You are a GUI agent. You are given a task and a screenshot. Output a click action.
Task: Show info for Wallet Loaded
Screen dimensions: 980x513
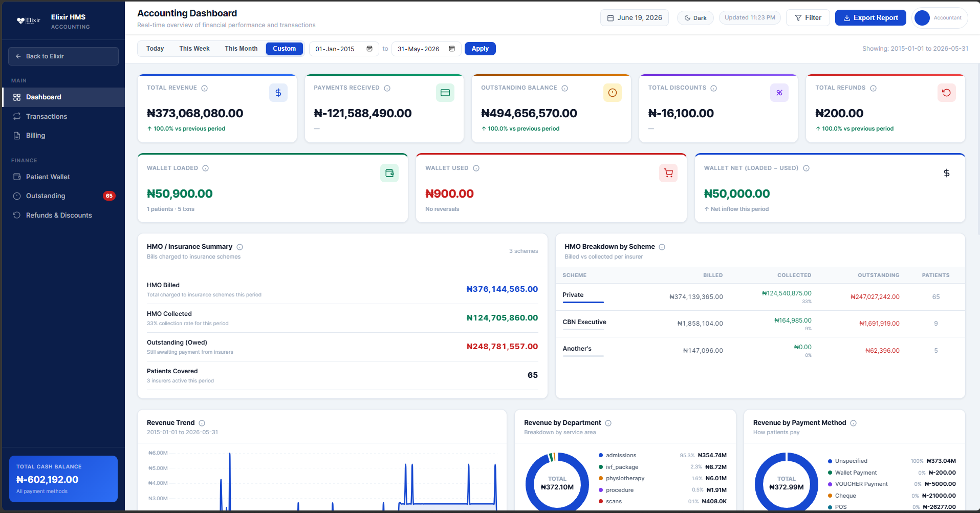click(206, 168)
